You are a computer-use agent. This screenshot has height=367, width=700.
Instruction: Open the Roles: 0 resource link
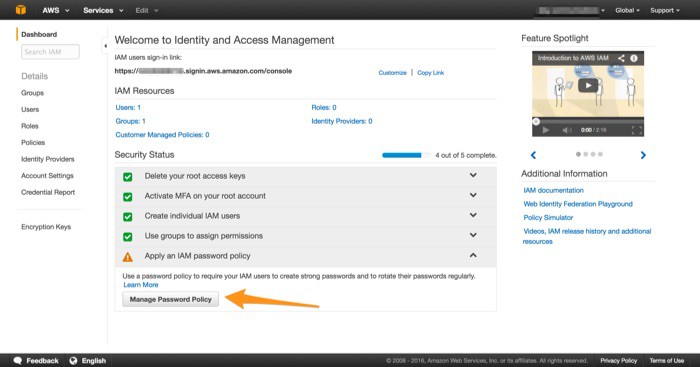[x=324, y=108]
